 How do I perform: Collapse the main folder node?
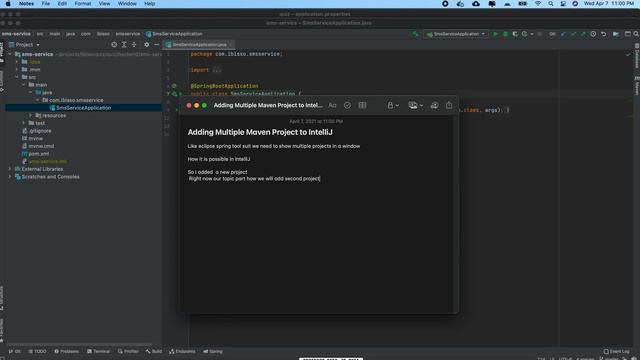click(23, 84)
